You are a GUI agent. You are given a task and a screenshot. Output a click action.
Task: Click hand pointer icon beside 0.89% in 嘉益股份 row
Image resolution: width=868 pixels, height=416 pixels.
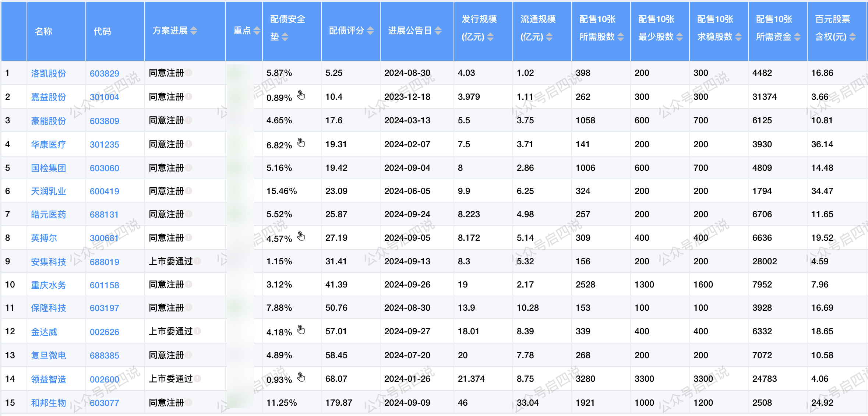pyautogui.click(x=301, y=95)
